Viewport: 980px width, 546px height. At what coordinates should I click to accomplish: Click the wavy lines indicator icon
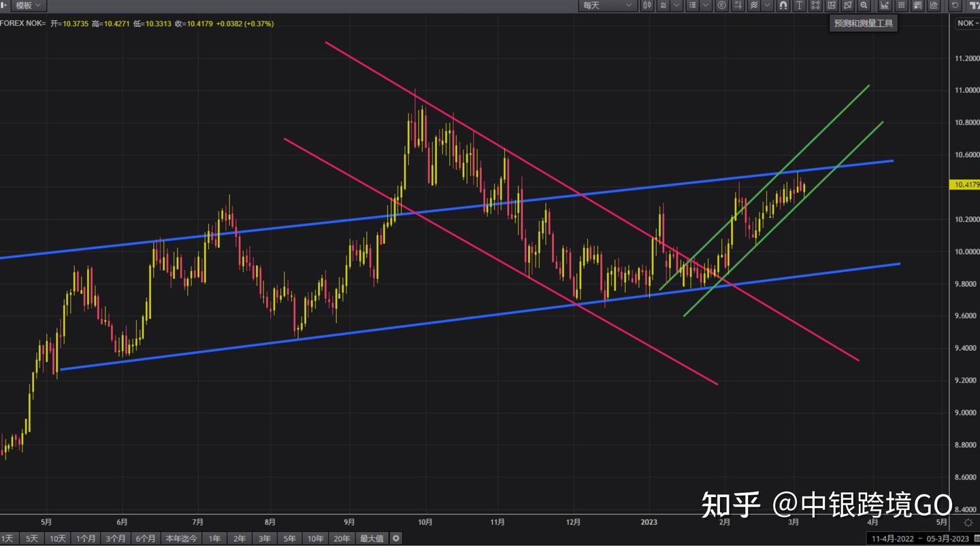click(754, 5)
